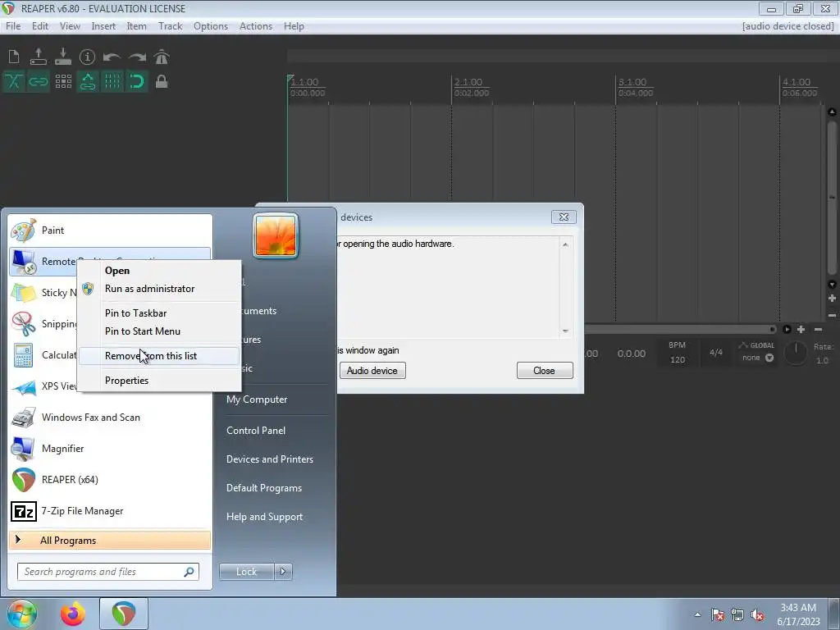Click the New project toolbar icon
840x630 pixels.
[x=14, y=57]
